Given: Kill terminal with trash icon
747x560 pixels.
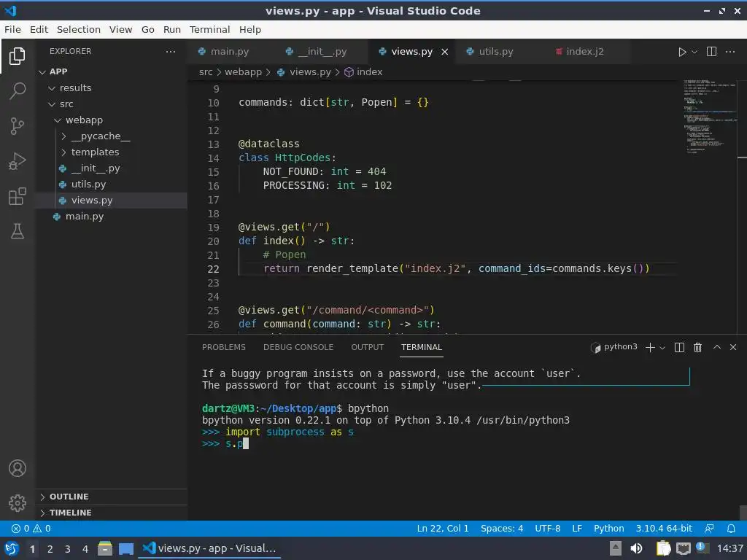Looking at the screenshot, I should pos(697,348).
